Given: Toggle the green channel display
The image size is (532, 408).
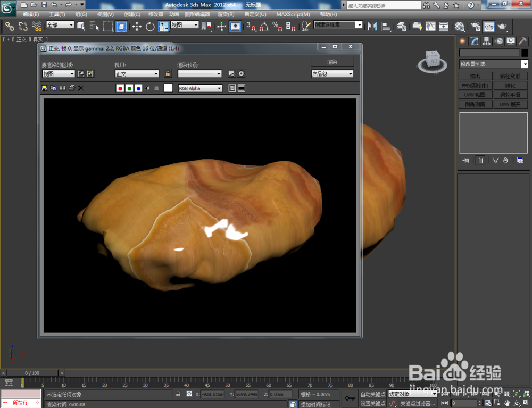Looking at the screenshot, I should [x=129, y=88].
